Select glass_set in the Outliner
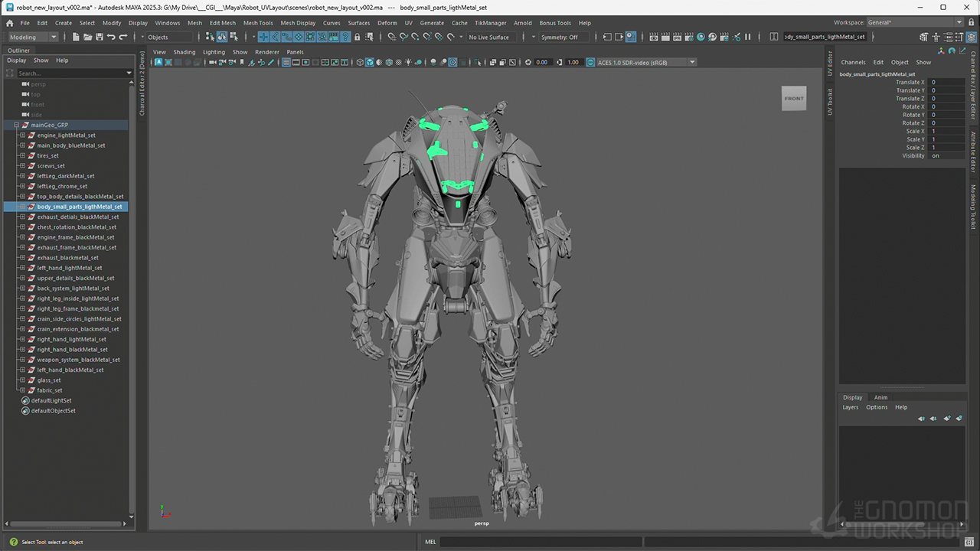 (x=49, y=380)
